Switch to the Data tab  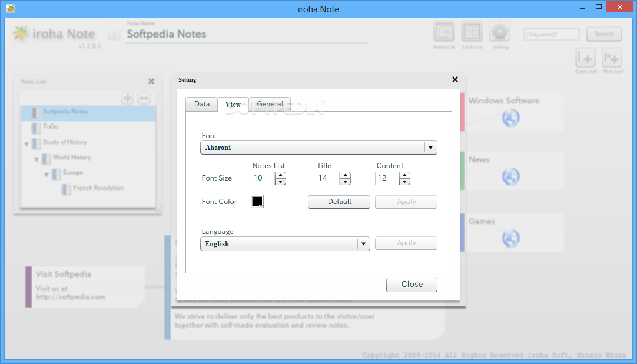point(202,104)
